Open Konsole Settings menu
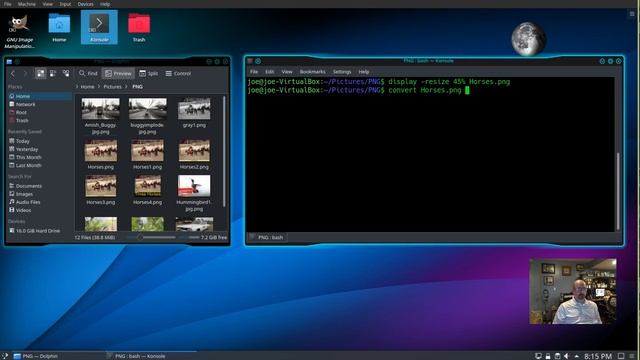640x360 pixels. click(x=342, y=72)
